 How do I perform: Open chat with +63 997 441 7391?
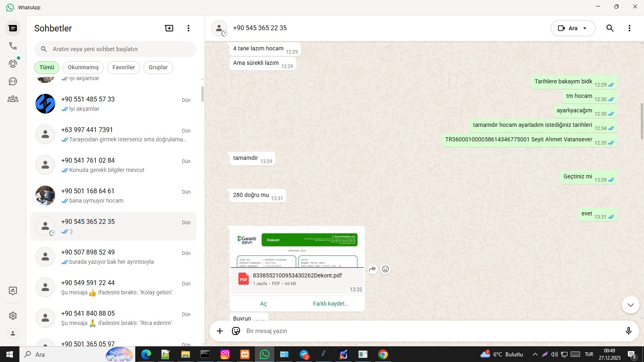[113, 134]
